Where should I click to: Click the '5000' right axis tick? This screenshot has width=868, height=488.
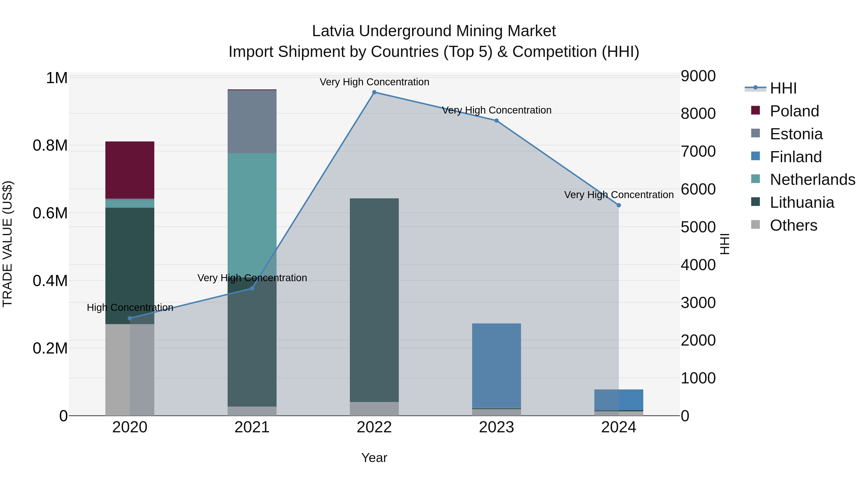(x=698, y=227)
